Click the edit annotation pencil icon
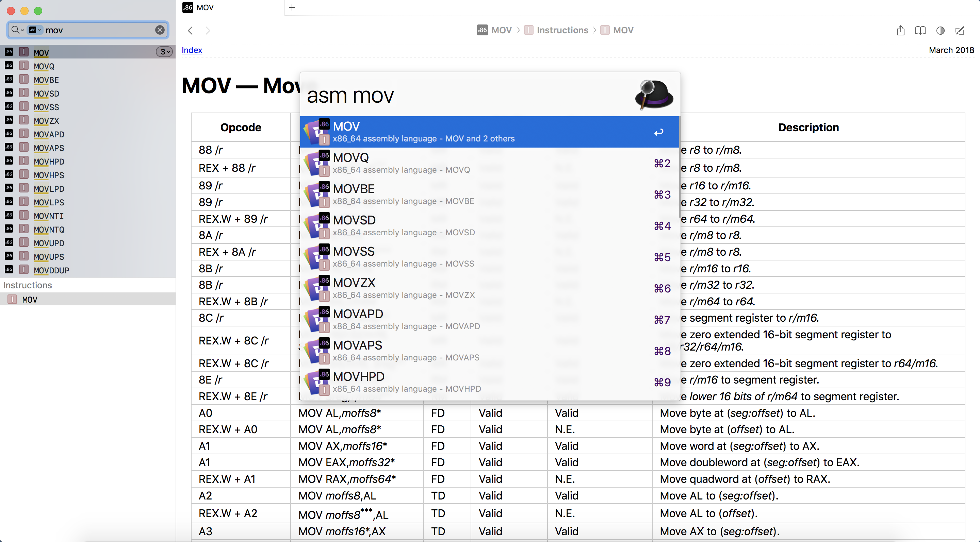Viewport: 980px width, 542px height. 960,30
